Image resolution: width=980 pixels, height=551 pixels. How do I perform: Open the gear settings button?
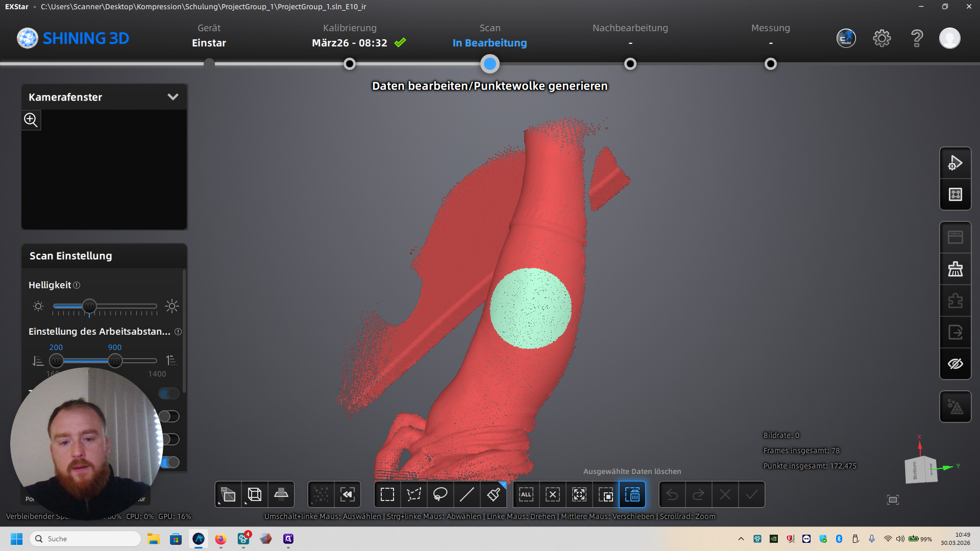[881, 38]
